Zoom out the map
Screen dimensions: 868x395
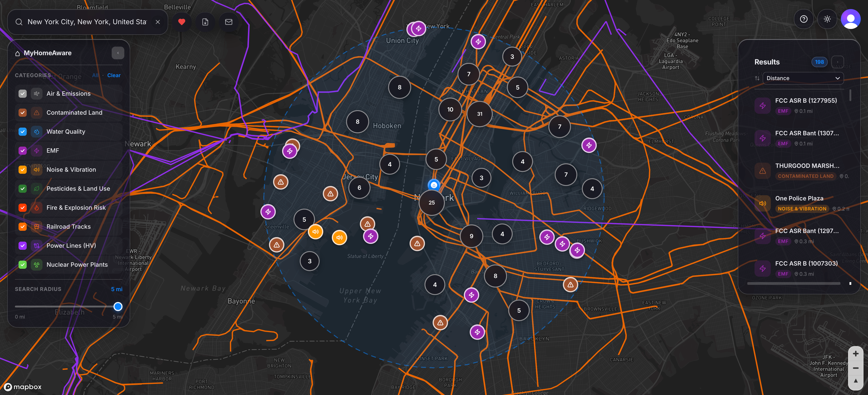point(855,368)
